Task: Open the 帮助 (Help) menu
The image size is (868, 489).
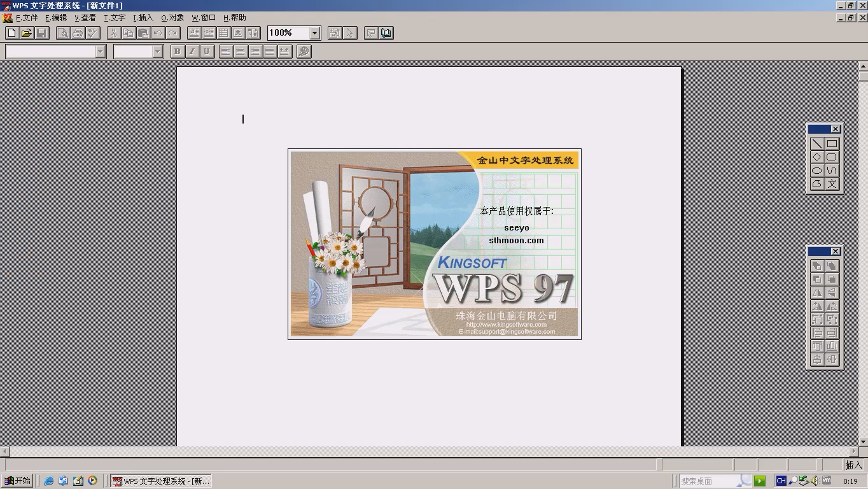Action: click(235, 18)
